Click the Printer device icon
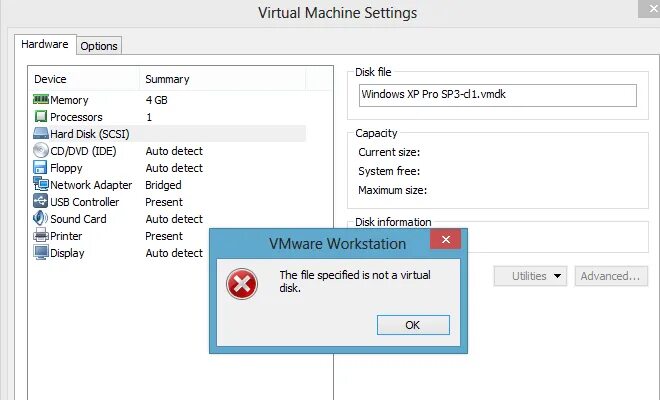 pos(41,236)
